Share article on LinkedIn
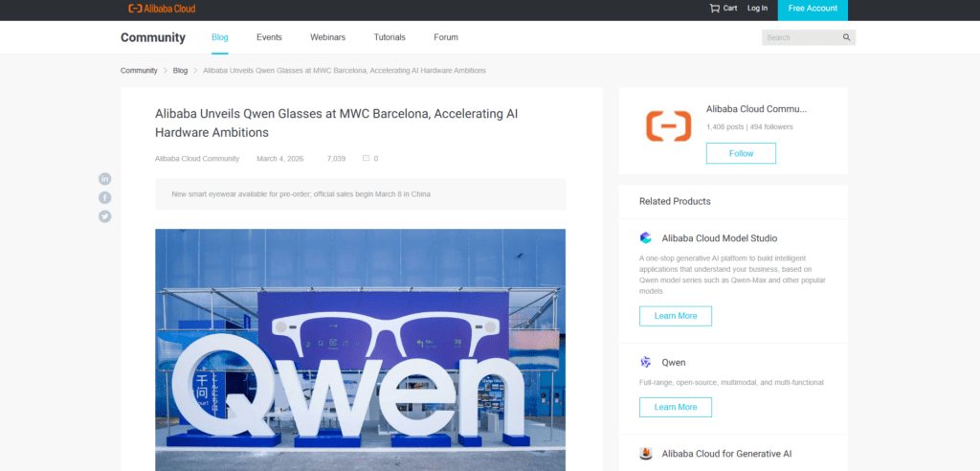 [105, 179]
